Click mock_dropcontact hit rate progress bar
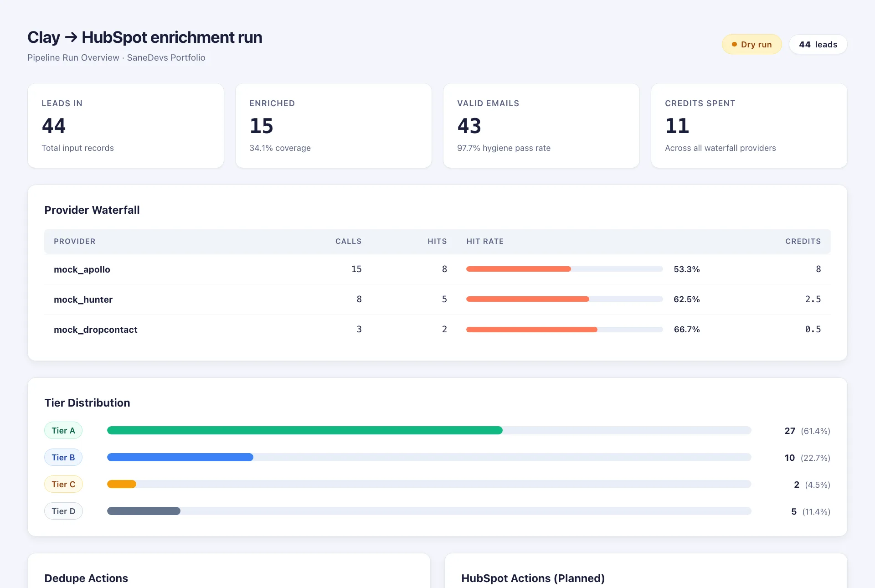 pyautogui.click(x=564, y=330)
